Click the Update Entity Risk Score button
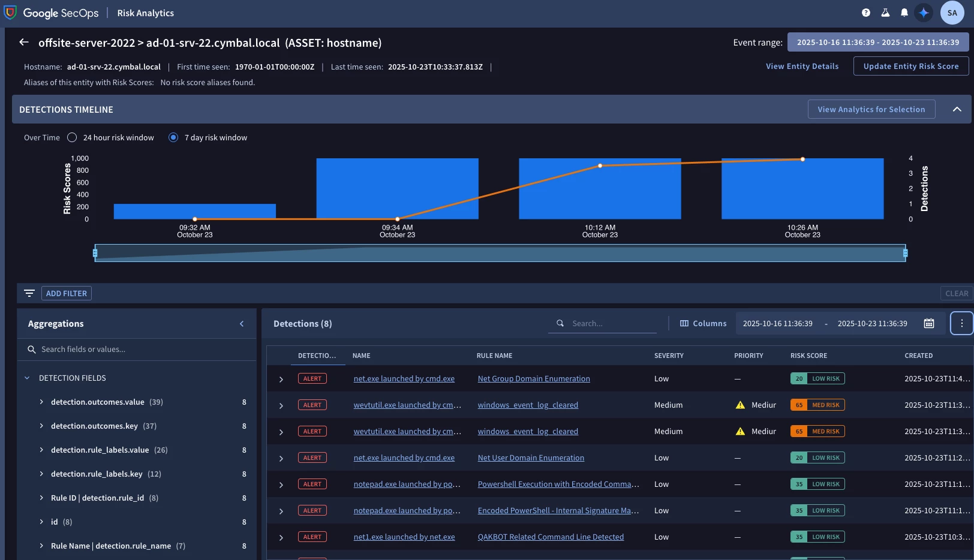Screen dimensions: 974x560 pos(911,66)
